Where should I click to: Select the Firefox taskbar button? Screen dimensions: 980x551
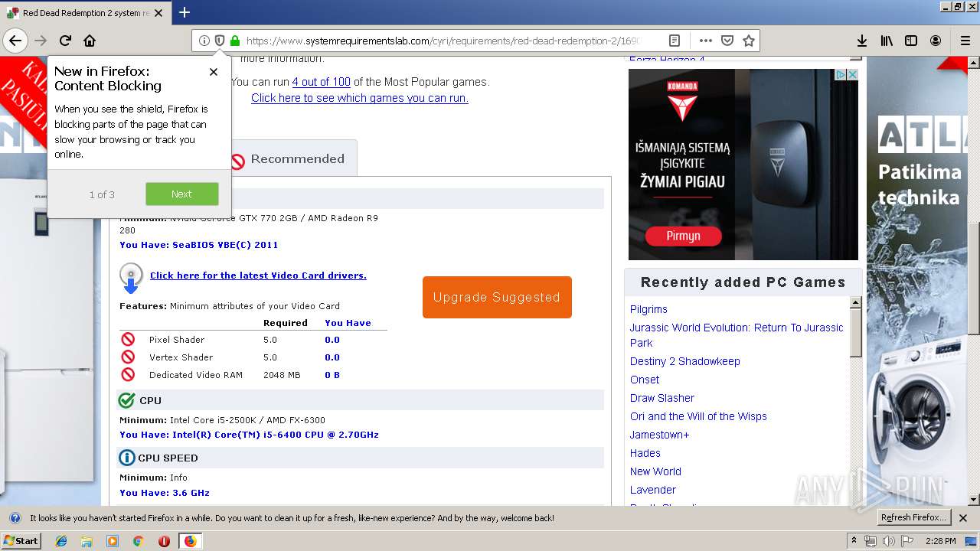tap(190, 541)
